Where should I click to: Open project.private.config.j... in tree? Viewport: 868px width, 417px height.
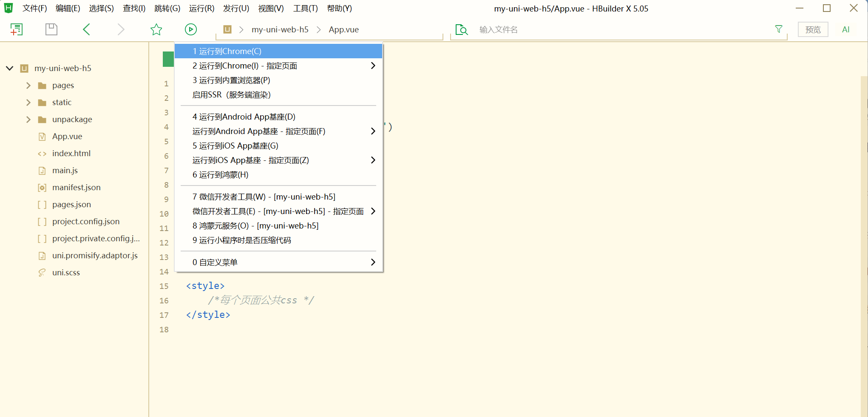(96, 239)
